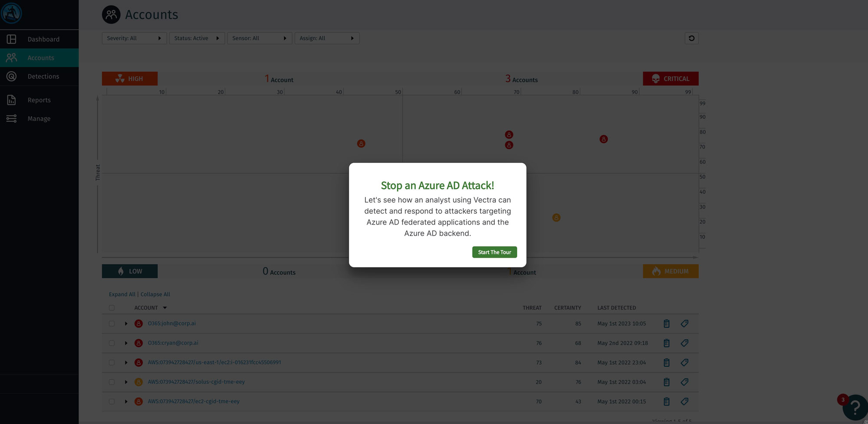Open notes icon for ec2-cgid-tme-eey row
Screen dimensions: 868x424
click(667, 402)
